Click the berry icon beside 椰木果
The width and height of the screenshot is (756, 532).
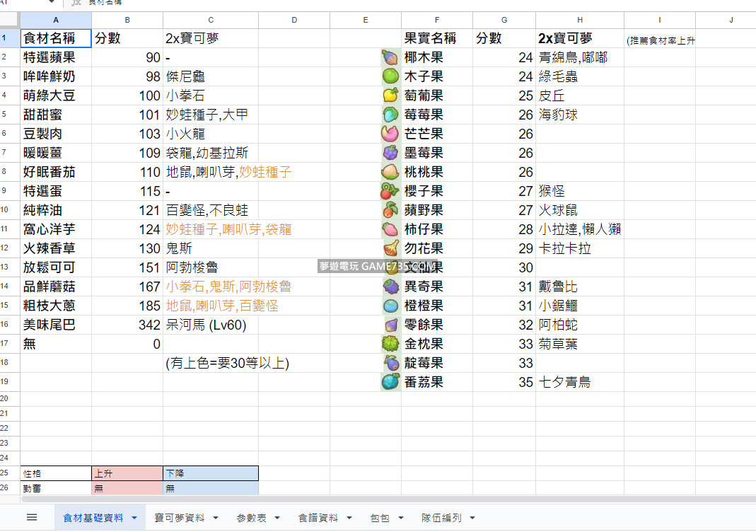[x=390, y=57]
